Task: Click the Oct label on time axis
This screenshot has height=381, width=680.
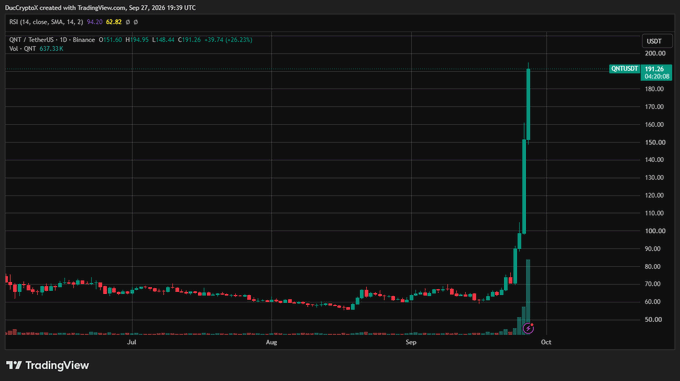Action: [x=546, y=342]
